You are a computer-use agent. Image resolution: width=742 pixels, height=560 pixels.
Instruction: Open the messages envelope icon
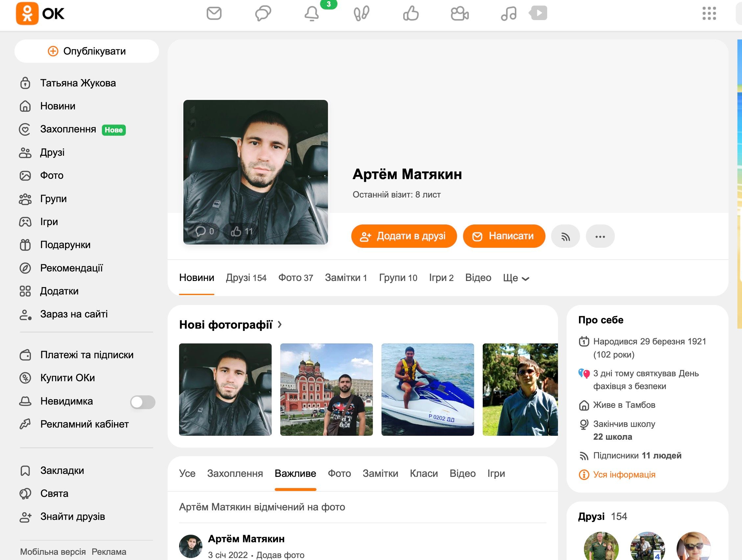coord(214,14)
